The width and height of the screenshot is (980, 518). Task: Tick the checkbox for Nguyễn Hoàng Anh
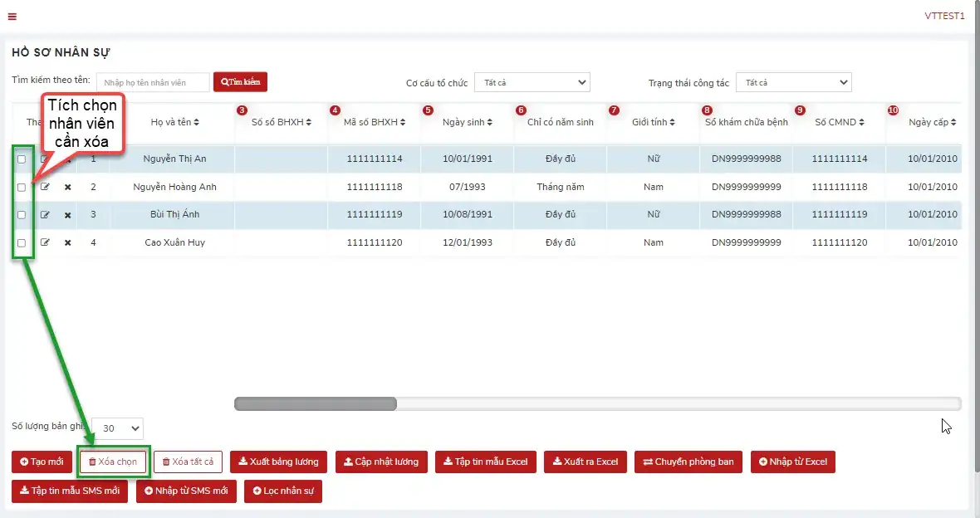[x=22, y=188]
